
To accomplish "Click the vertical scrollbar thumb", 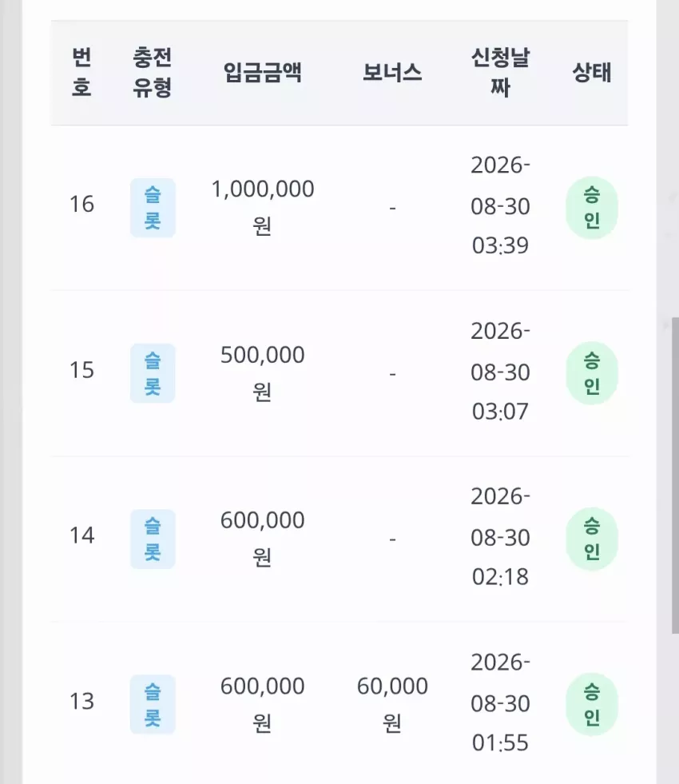I will pyautogui.click(x=675, y=475).
